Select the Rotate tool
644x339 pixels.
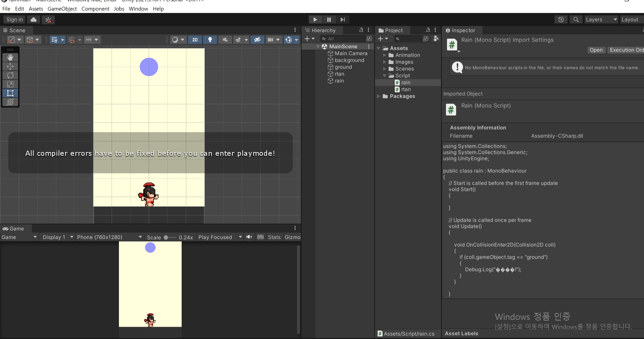click(x=10, y=75)
